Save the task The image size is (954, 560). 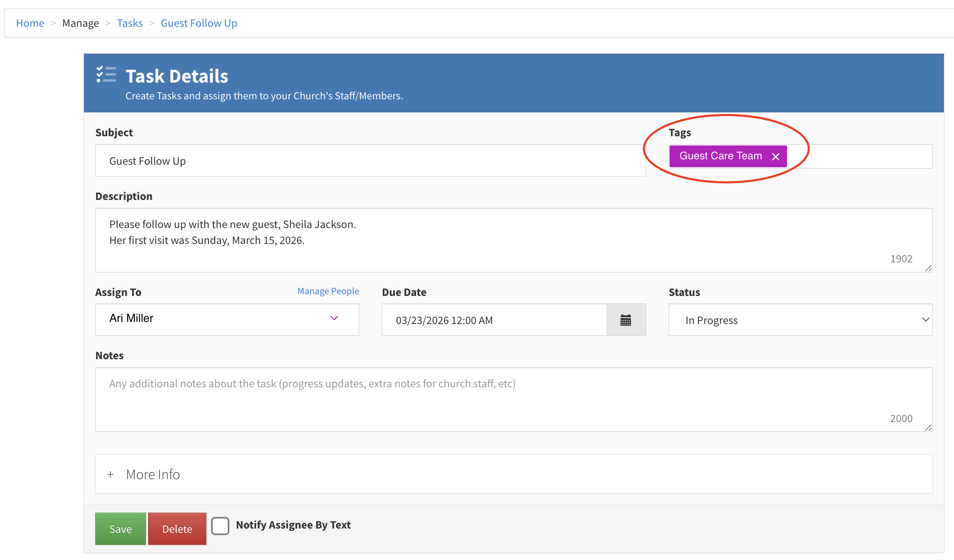click(x=120, y=529)
